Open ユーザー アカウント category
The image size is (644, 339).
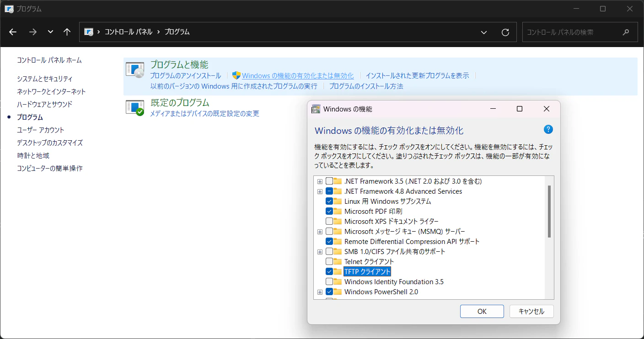pyautogui.click(x=41, y=130)
